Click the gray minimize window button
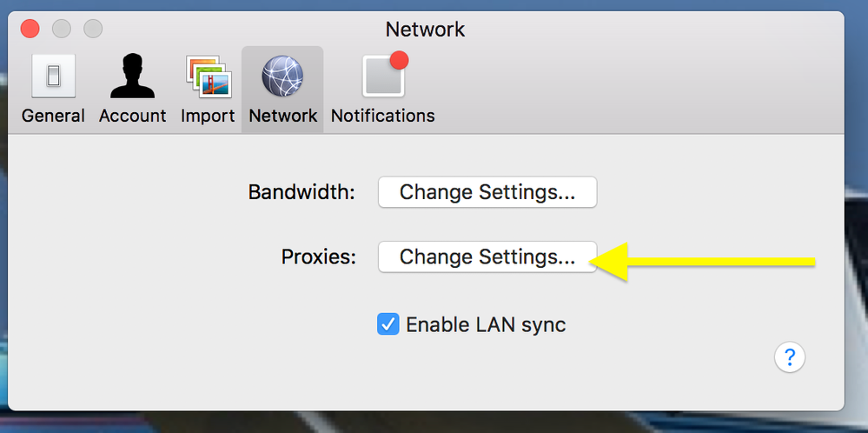Viewport: 868px width, 433px height. (x=62, y=29)
